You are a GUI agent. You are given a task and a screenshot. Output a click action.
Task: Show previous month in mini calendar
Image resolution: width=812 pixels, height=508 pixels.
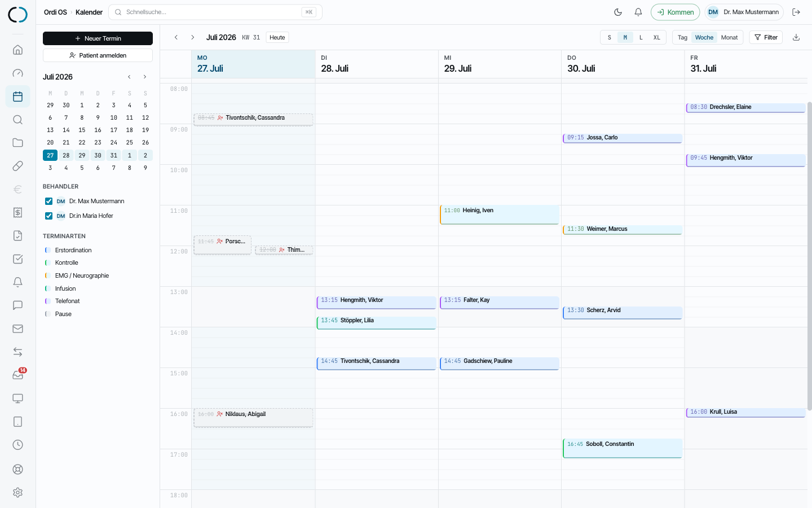point(129,77)
